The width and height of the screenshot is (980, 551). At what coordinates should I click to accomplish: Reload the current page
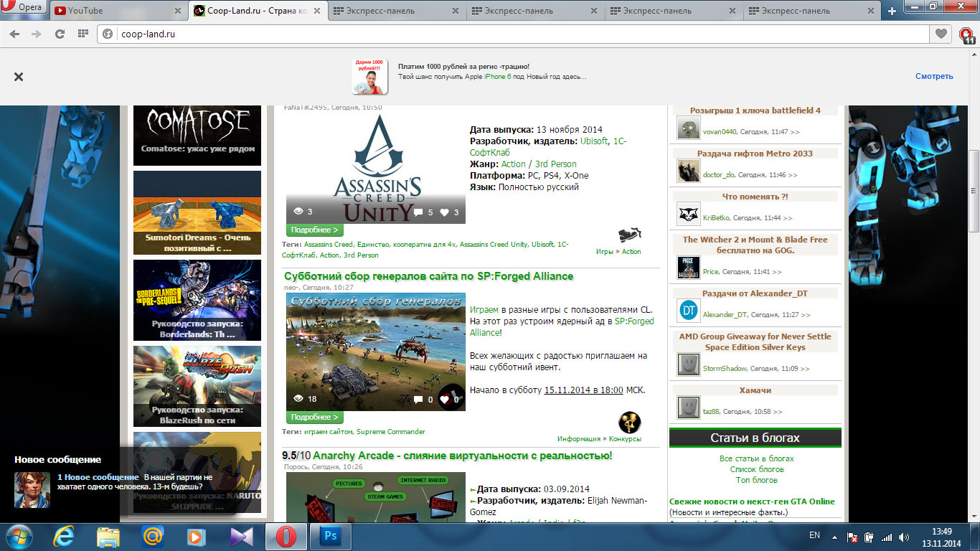coord(60,34)
